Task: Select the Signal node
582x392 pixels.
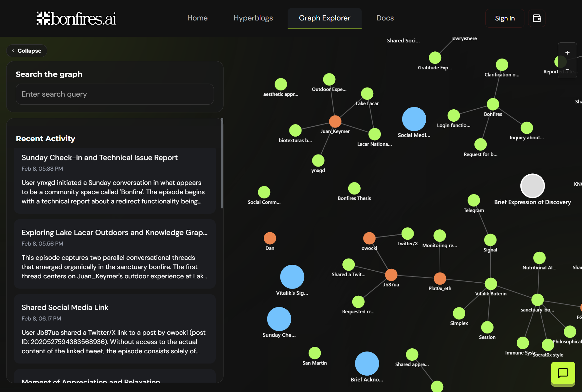Action: click(x=490, y=240)
